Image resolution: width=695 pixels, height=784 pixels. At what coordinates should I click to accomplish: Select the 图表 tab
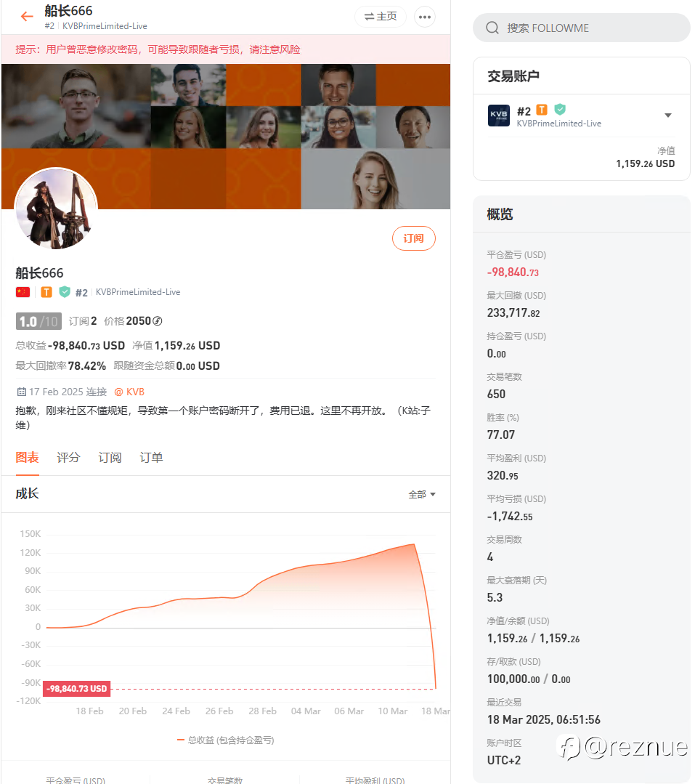[27, 458]
